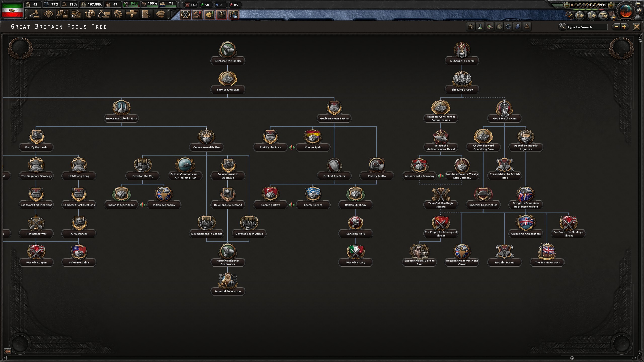Toggle the research flask focus filter

coord(480,27)
